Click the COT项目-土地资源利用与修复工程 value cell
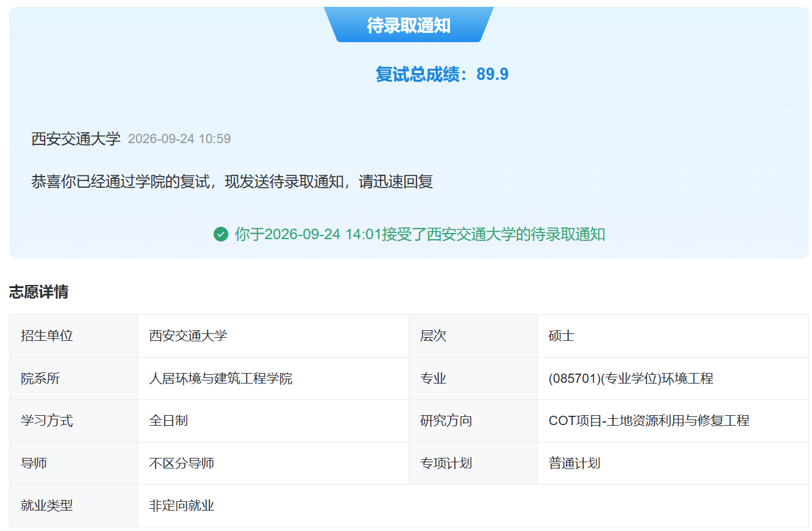Viewport: 812px width, 531px height. pyautogui.click(x=673, y=421)
